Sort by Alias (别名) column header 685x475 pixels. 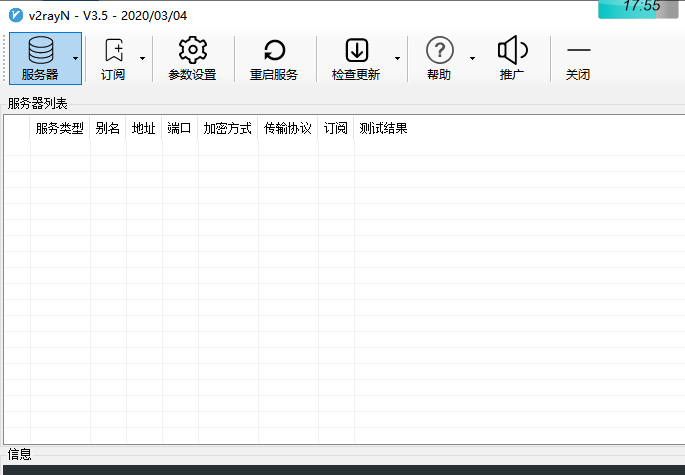(x=107, y=129)
